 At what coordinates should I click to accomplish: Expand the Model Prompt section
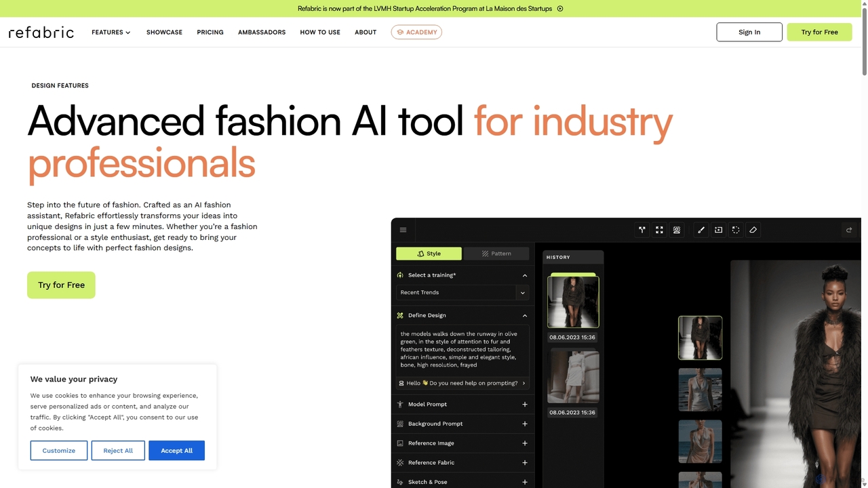[525, 404]
